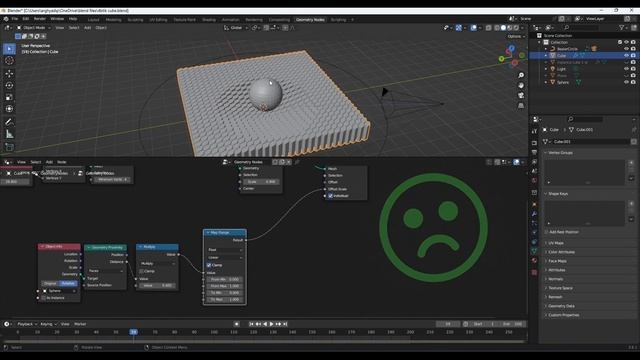
Task: Click the From Min value field in Map Range
Action: tap(225, 280)
